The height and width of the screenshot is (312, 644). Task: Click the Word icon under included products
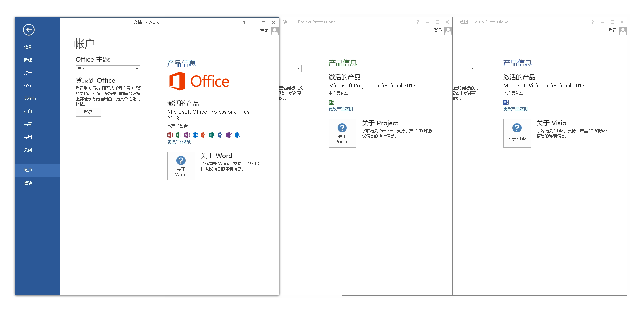pyautogui.click(x=221, y=135)
